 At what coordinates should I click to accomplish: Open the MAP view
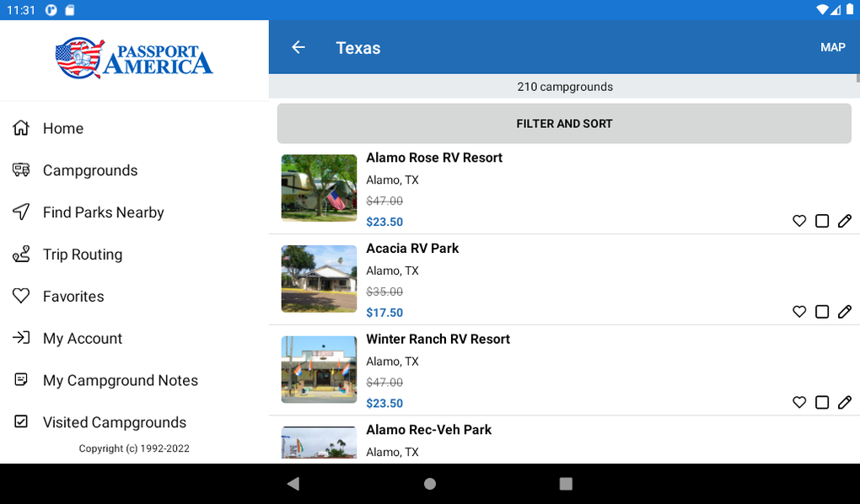(x=832, y=48)
